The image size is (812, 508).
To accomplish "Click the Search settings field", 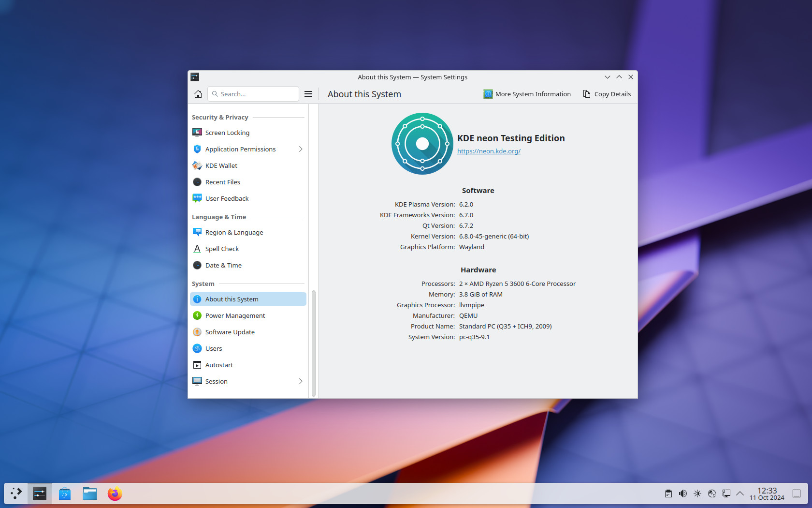I will (x=253, y=94).
